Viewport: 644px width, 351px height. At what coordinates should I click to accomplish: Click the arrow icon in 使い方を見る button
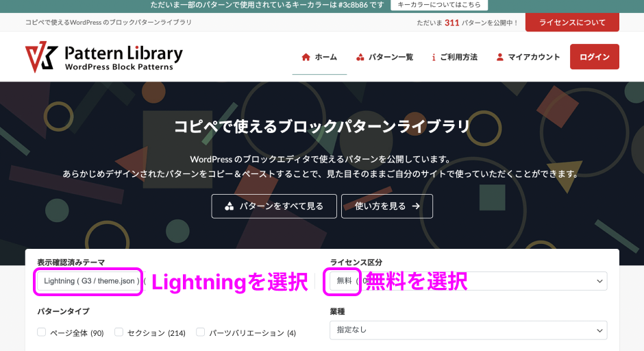click(x=416, y=206)
